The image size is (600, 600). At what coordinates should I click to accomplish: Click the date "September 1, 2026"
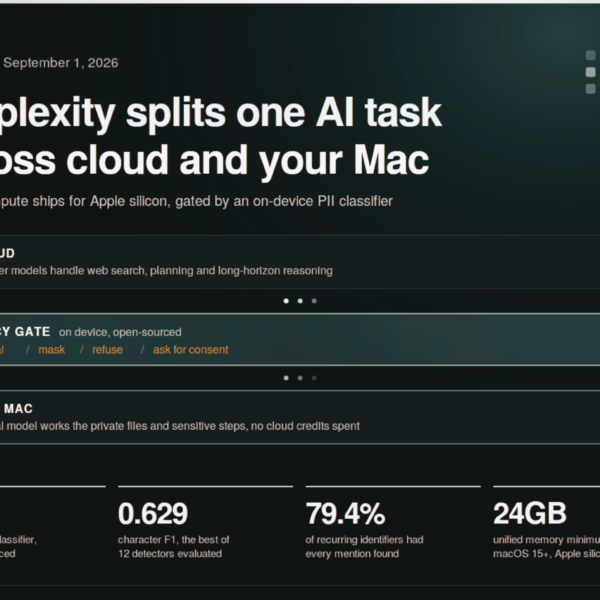coord(61,63)
